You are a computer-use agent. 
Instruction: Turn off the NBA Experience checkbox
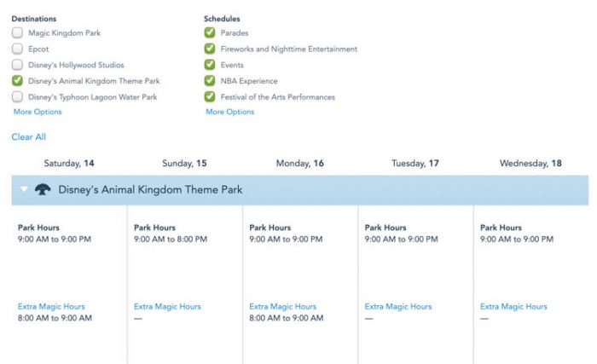[x=210, y=81]
